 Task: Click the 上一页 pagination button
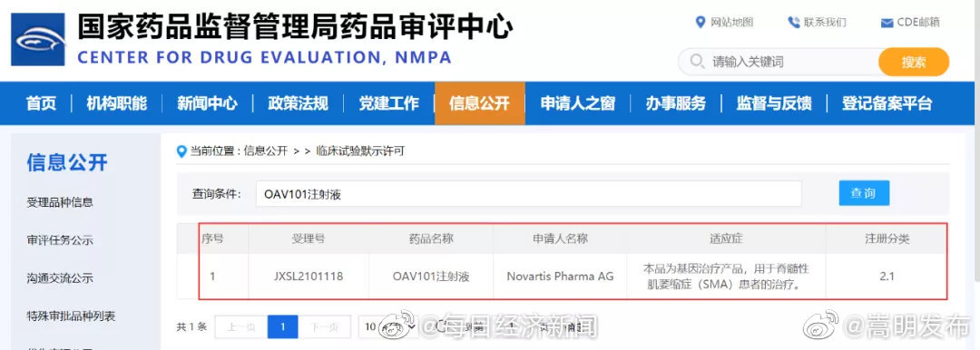240,326
